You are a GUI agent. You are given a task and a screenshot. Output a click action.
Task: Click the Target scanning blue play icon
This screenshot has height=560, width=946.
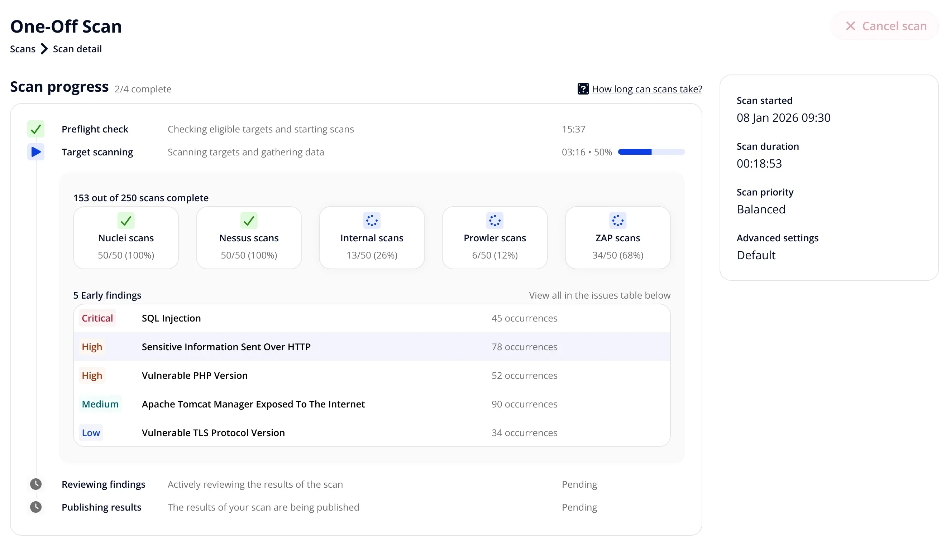coord(36,153)
